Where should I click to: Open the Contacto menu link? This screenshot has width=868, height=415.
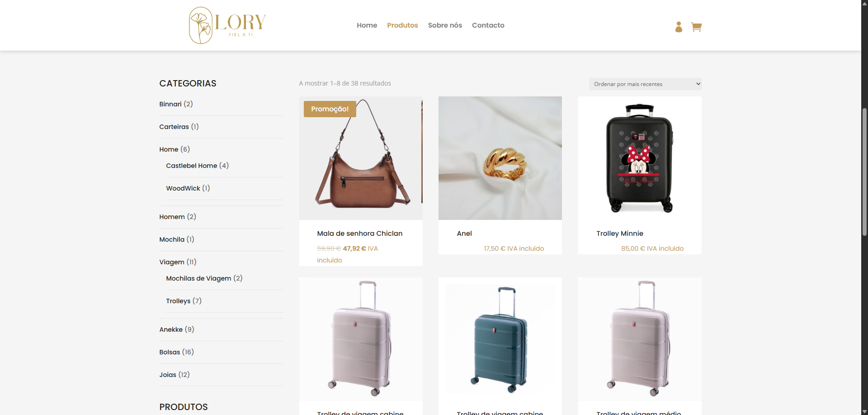[x=488, y=25]
